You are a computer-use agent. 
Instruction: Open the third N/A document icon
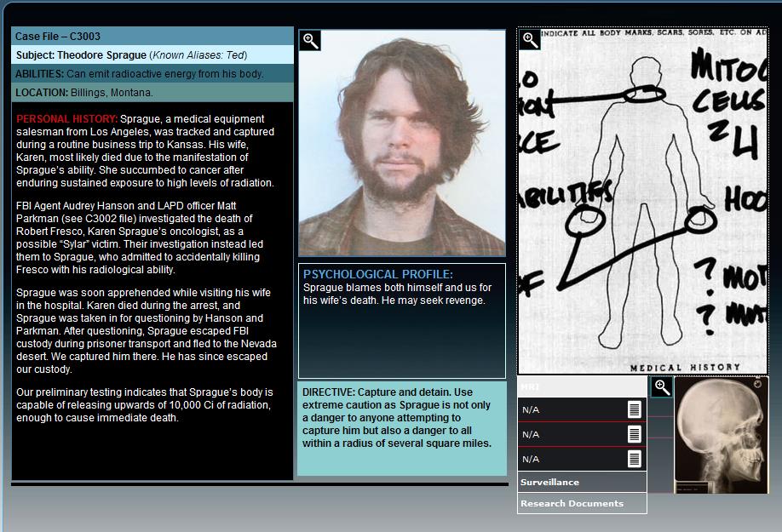coord(634,460)
